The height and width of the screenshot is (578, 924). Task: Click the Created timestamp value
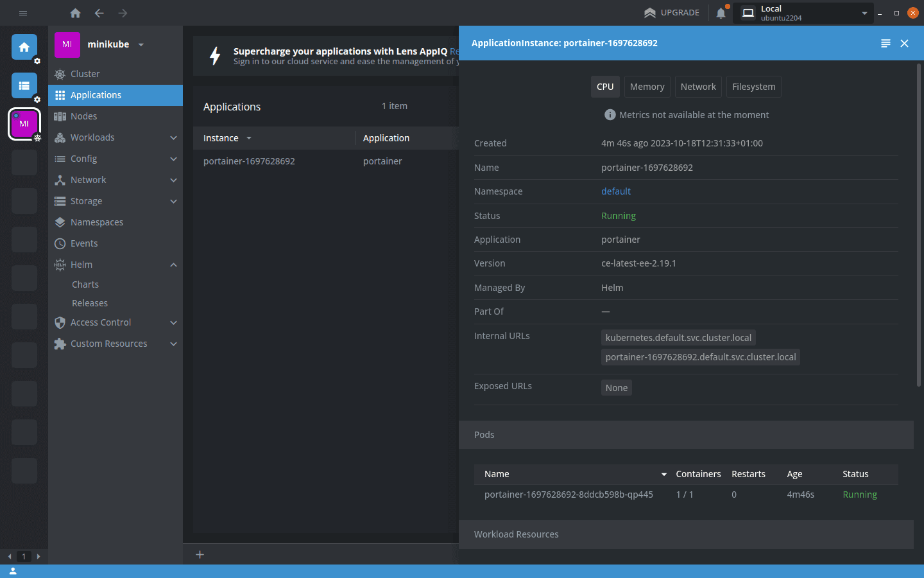[x=682, y=143]
